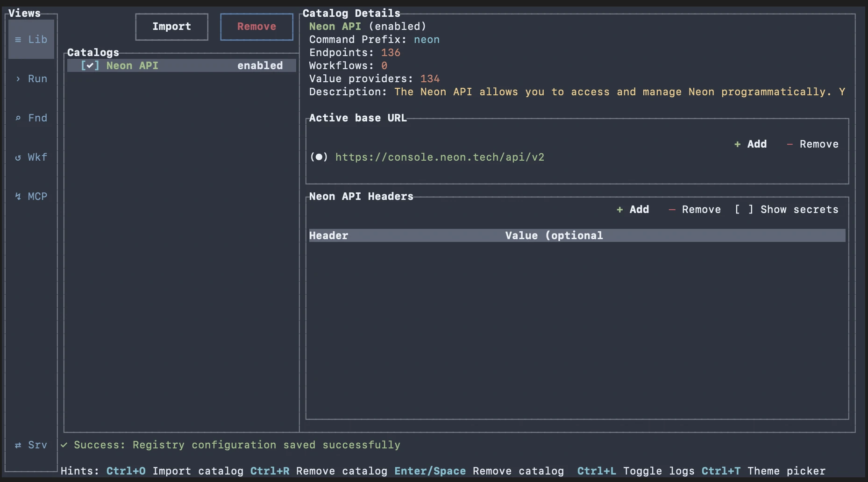Screen dimensions: 868x482
Task: Select the active base URL radio button
Action: click(319, 157)
